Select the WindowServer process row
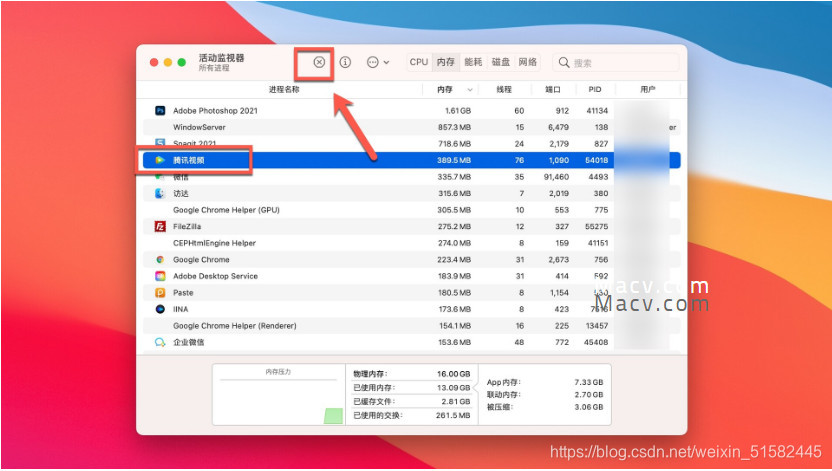Screen dimensions: 832x471 411,127
